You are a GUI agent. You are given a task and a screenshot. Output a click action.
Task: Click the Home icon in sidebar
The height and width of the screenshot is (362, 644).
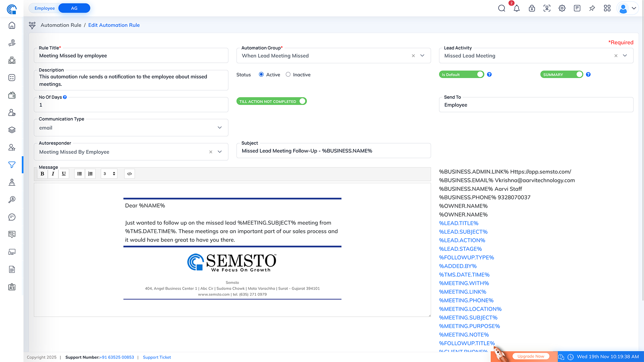pos(12,25)
